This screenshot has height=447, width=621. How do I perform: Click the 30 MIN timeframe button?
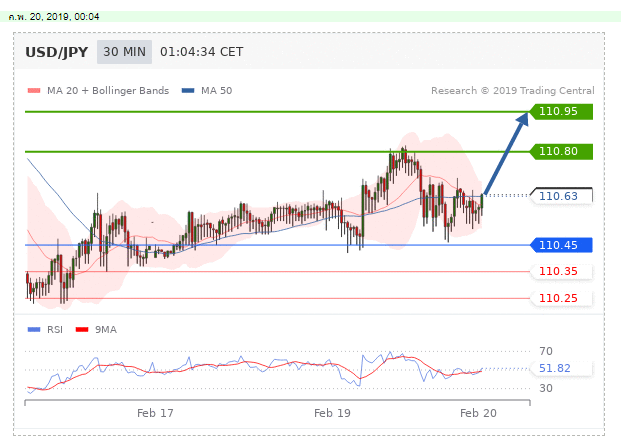coord(124,52)
